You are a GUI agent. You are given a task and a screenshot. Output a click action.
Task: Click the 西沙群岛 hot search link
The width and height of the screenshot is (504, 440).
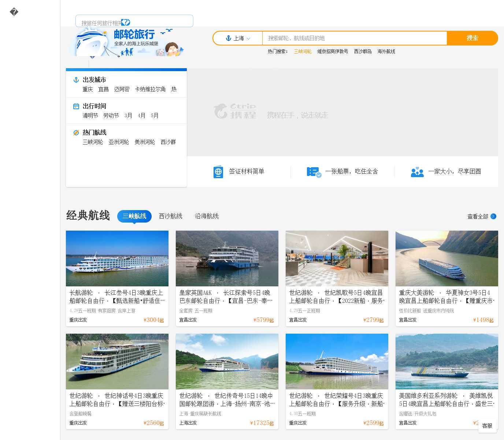363,52
